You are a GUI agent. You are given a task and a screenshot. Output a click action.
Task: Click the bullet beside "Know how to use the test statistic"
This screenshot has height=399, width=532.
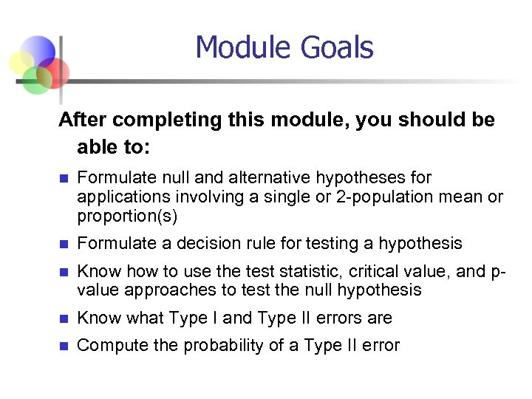pyautogui.click(x=64, y=273)
